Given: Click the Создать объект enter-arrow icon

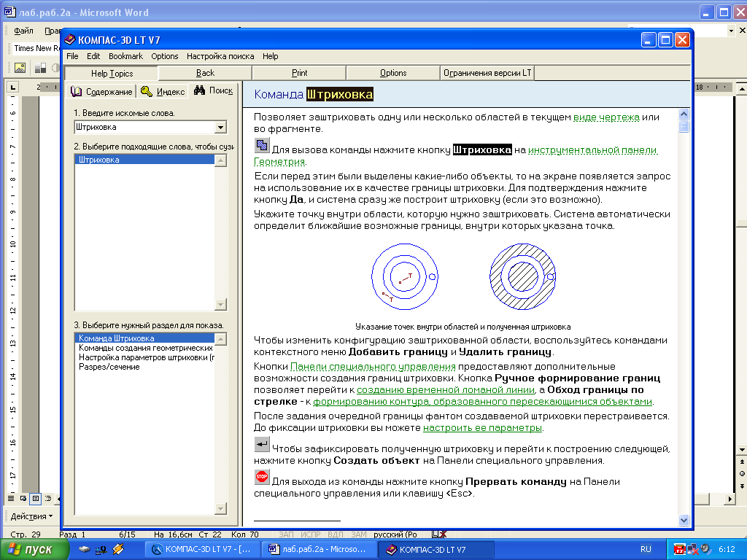Looking at the screenshot, I should click(x=262, y=444).
